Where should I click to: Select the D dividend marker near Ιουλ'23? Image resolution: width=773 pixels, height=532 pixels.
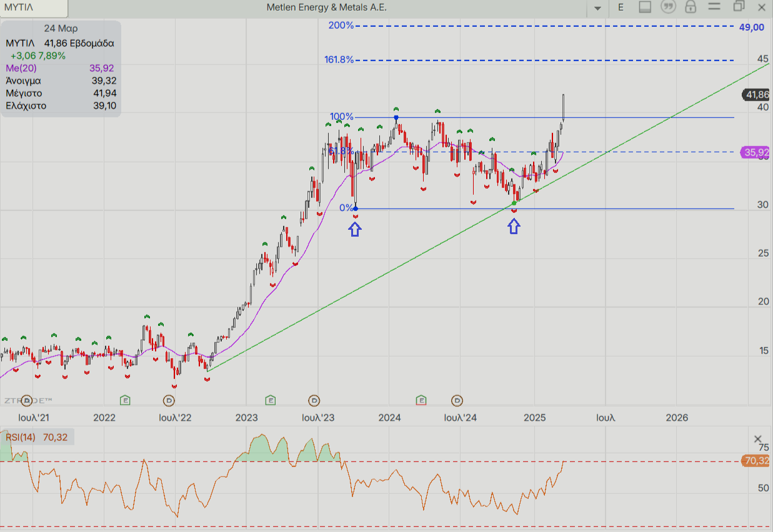pos(314,400)
